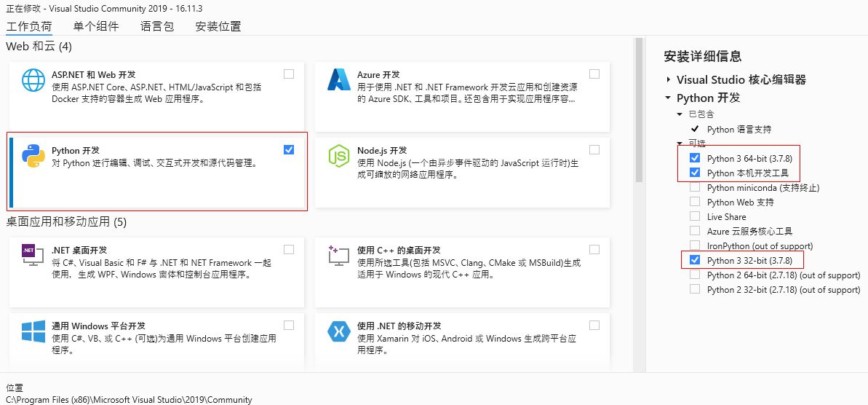Select the Python workload snake icon
Screen dimensions: 868x405
tap(33, 156)
